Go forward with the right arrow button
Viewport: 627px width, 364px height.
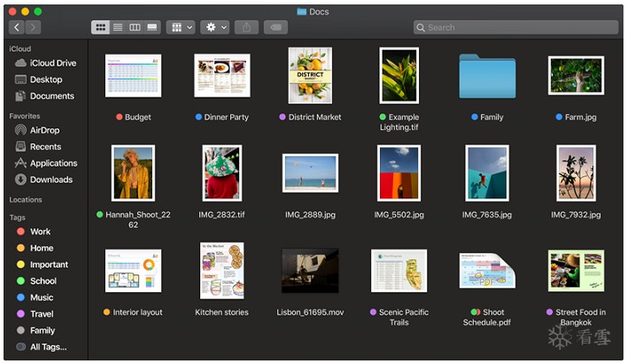tap(33, 27)
